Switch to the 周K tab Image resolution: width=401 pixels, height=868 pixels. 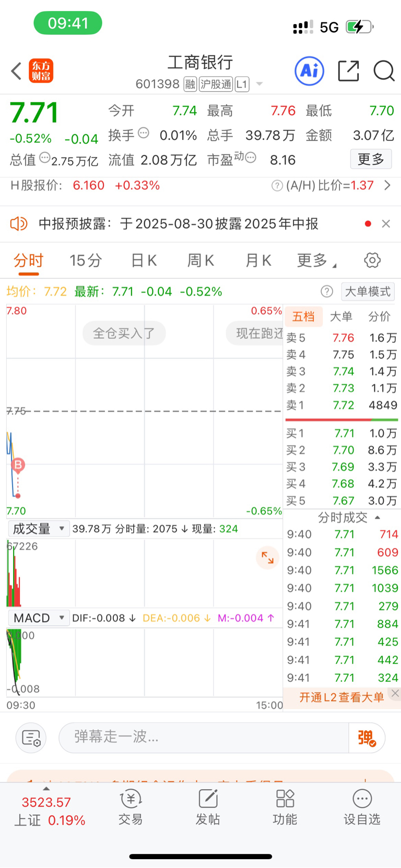coord(200,260)
